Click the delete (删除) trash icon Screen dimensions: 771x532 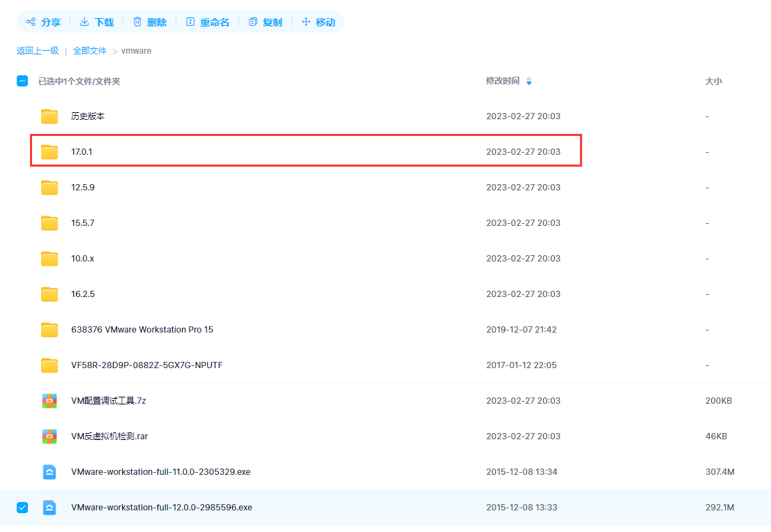point(137,22)
